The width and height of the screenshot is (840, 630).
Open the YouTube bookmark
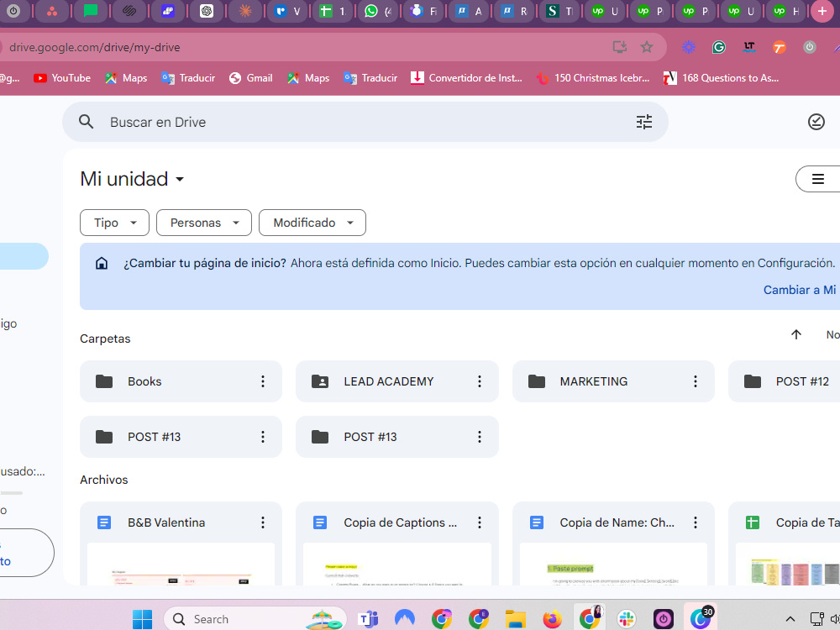pos(62,78)
